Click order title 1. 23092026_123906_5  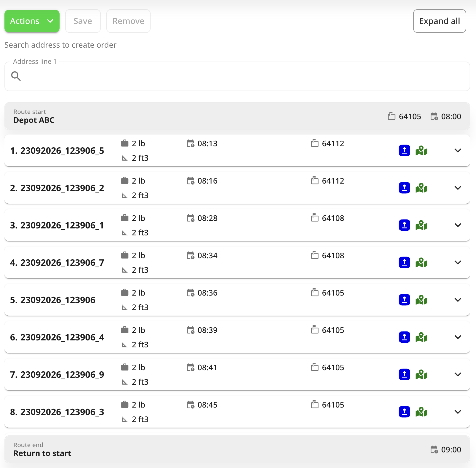(57, 151)
